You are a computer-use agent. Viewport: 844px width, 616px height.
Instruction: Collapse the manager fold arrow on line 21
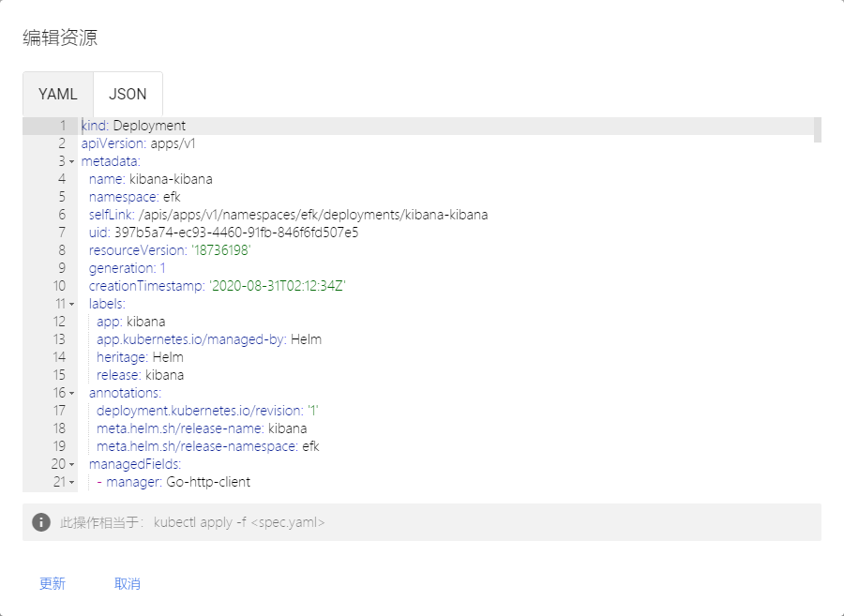(71, 482)
